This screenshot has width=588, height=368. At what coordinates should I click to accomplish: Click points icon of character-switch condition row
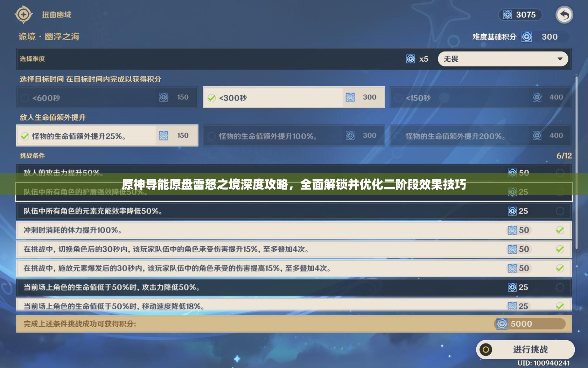512,249
